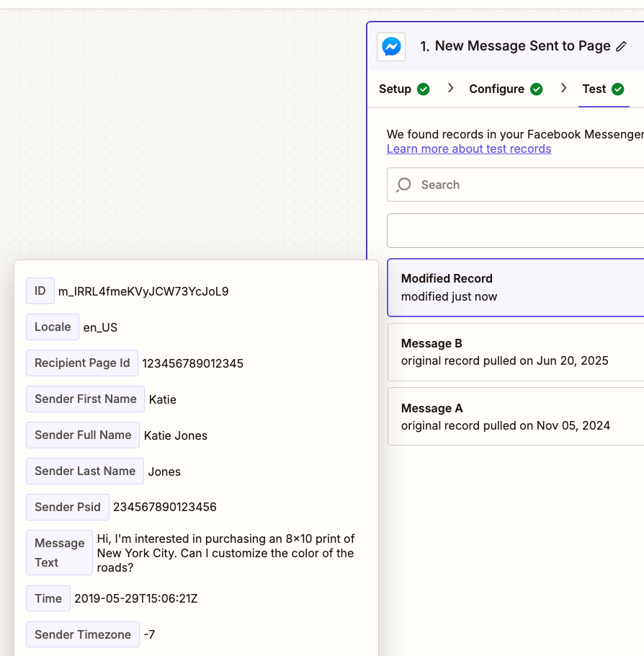This screenshot has height=656, width=644.
Task: Click the empty box below Search
Action: [515, 231]
